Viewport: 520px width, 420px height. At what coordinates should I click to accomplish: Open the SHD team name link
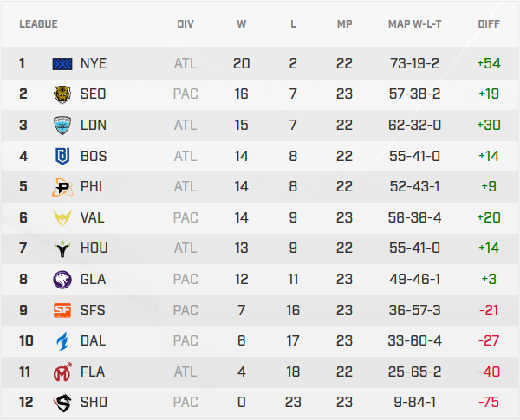pyautogui.click(x=94, y=403)
